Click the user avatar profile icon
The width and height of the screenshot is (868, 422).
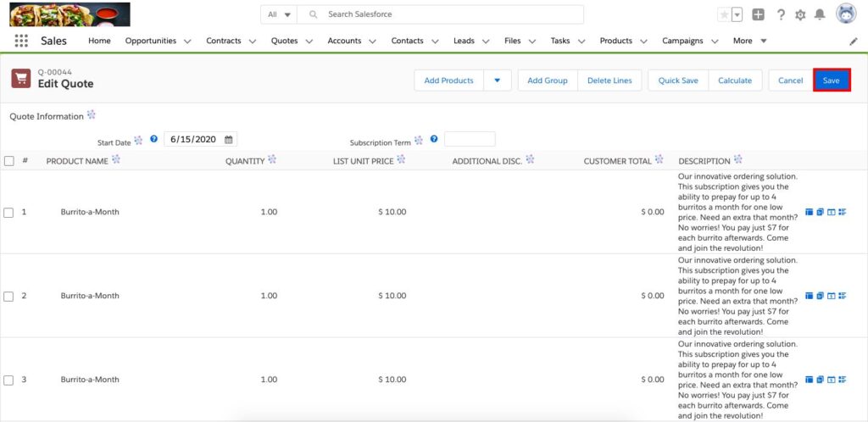[845, 14]
